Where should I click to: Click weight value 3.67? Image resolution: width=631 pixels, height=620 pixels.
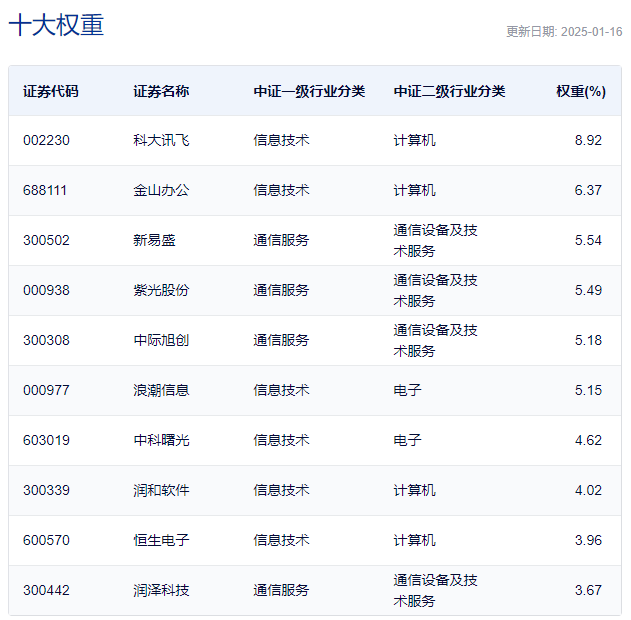point(588,590)
